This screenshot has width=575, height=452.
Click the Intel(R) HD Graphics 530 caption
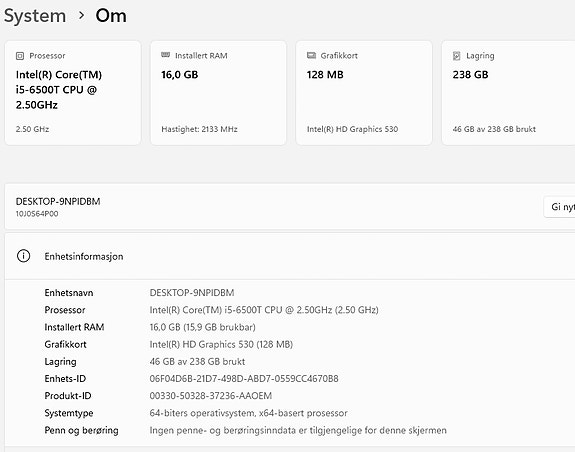point(352,129)
